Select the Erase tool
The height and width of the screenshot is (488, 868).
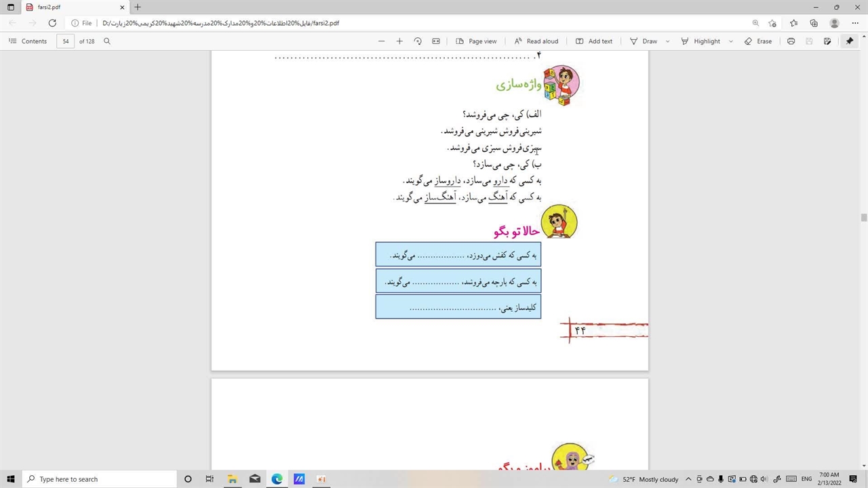[x=757, y=41]
